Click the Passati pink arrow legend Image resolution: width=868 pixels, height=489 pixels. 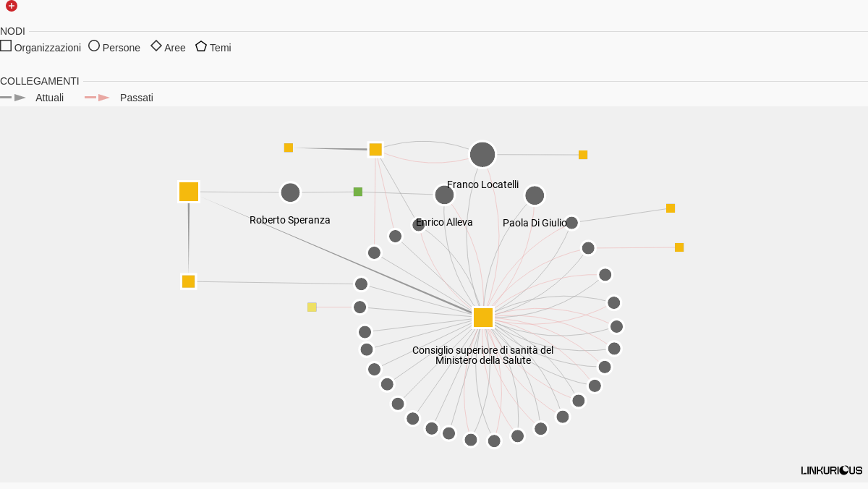click(x=98, y=97)
